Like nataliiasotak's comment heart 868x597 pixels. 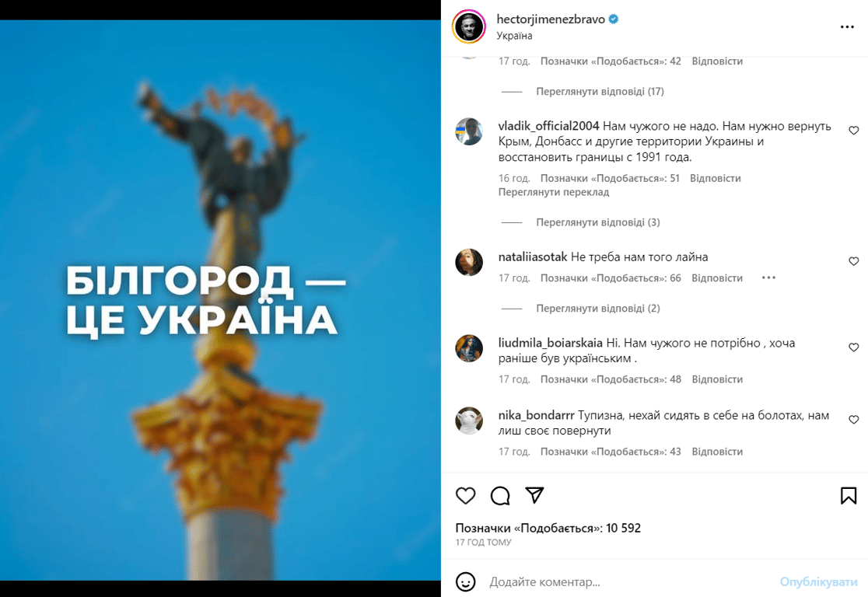pyautogui.click(x=853, y=261)
